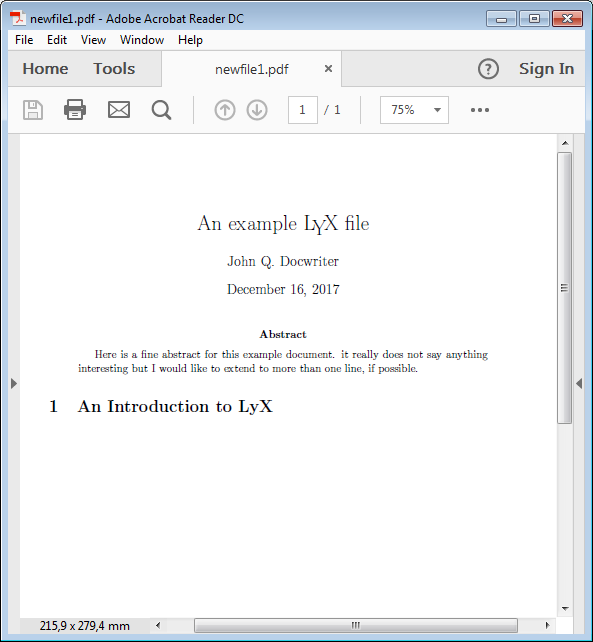Go to previous page arrow icon
The height and width of the screenshot is (642, 593).
[225, 110]
